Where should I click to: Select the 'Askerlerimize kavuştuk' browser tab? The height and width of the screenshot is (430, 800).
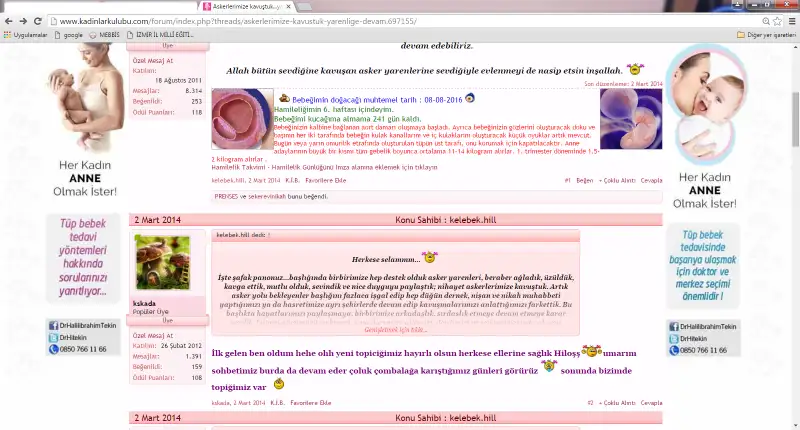coord(241,6)
